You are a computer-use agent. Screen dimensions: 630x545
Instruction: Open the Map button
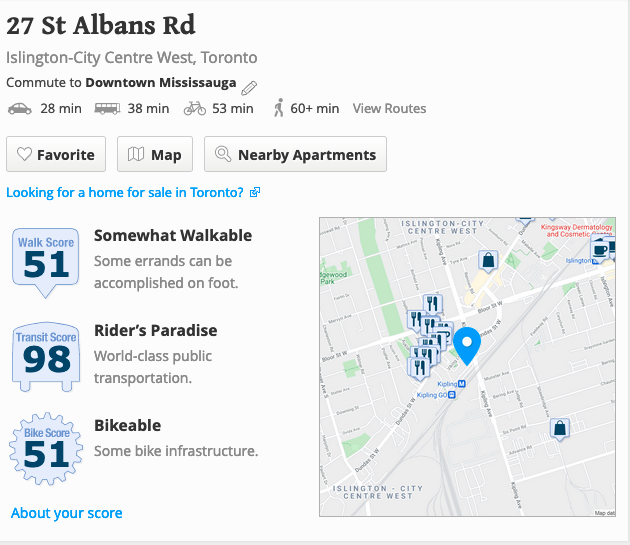click(154, 155)
